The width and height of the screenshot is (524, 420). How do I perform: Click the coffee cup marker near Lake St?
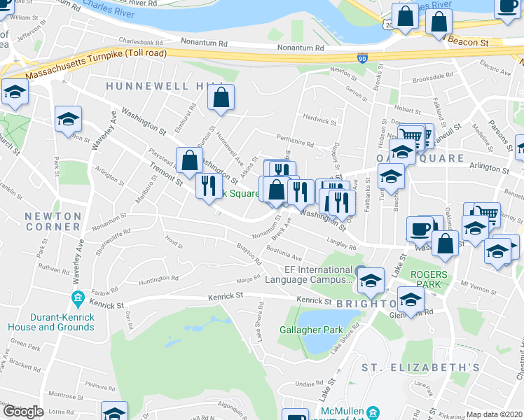point(420,232)
